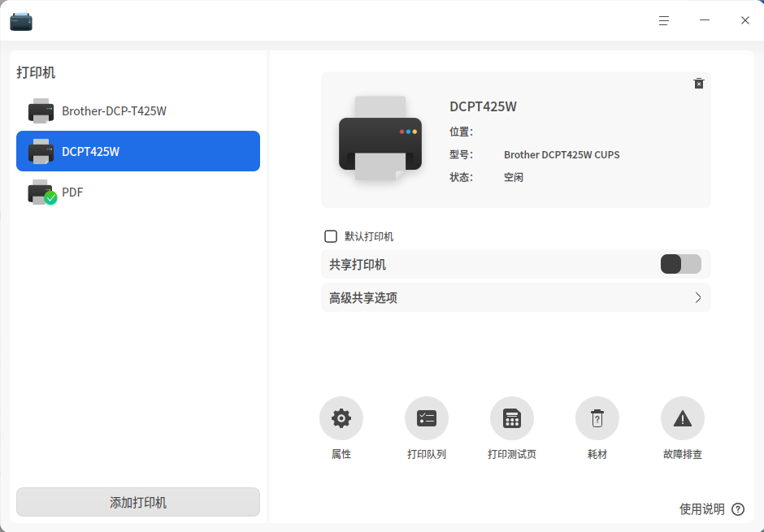
Task: Check the default printer checkbox (默认打印机)
Action: pos(330,236)
